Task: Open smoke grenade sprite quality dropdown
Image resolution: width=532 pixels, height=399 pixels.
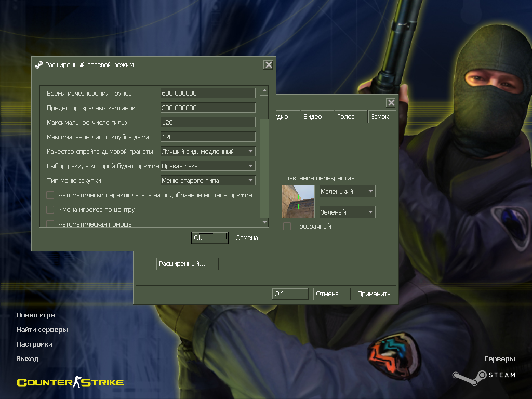Action: [x=208, y=151]
